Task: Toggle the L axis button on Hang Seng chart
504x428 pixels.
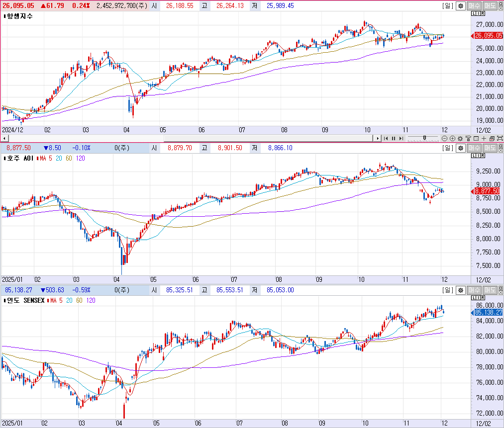Action: click(x=474, y=14)
